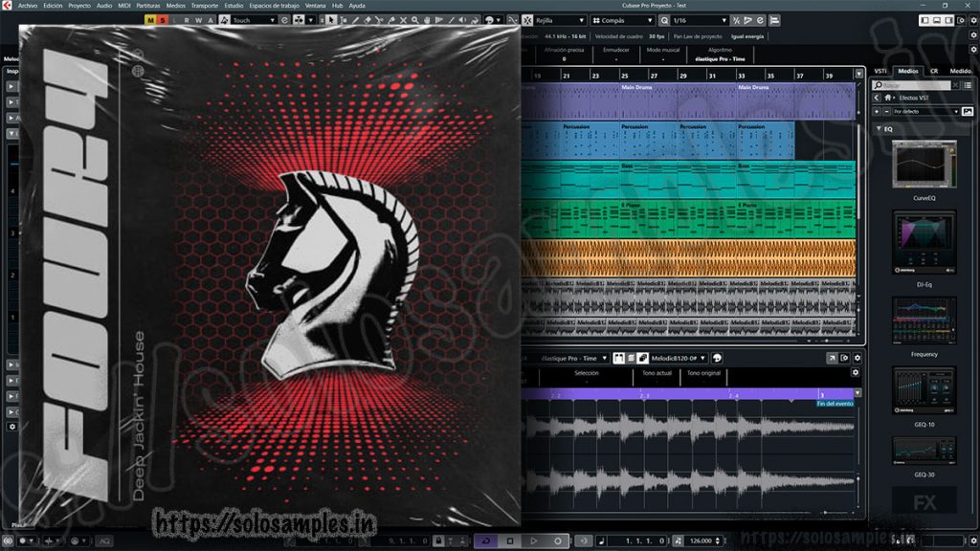Select the DJ-Eq plugin thumbnail
980x551 pixels.
coord(924,242)
